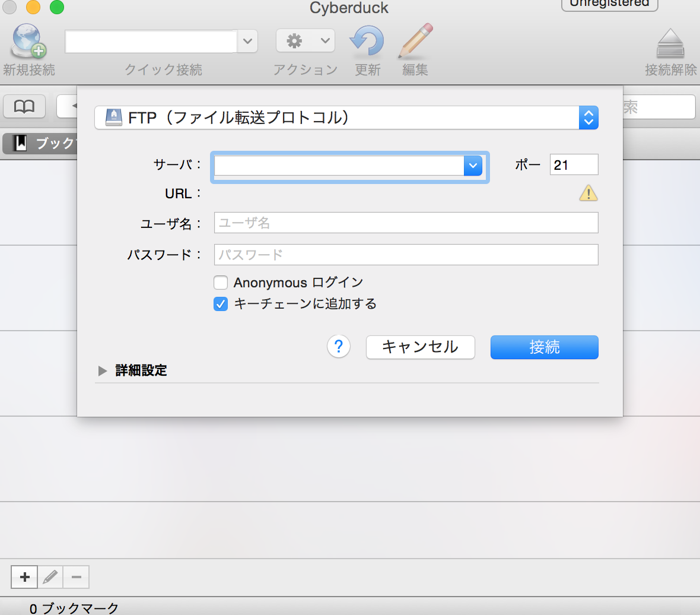
Task: Click the 0 ブックマーク status text
Action: 74,608
